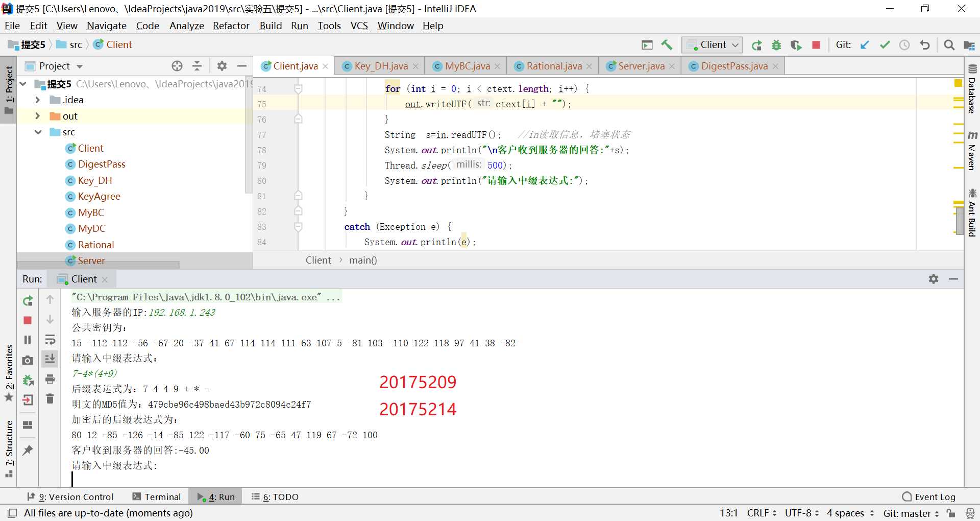
Task: Stop Client with the red square in the Run panel
Action: click(28, 320)
